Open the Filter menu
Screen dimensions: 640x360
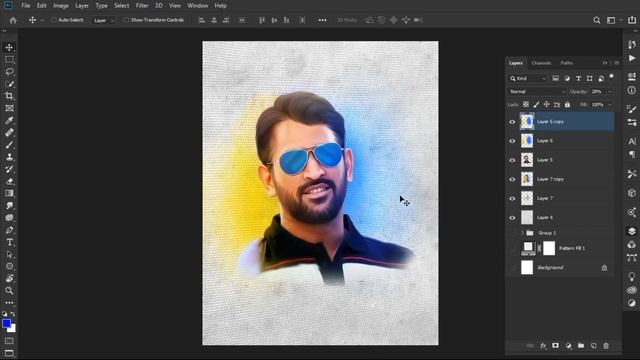(x=142, y=6)
